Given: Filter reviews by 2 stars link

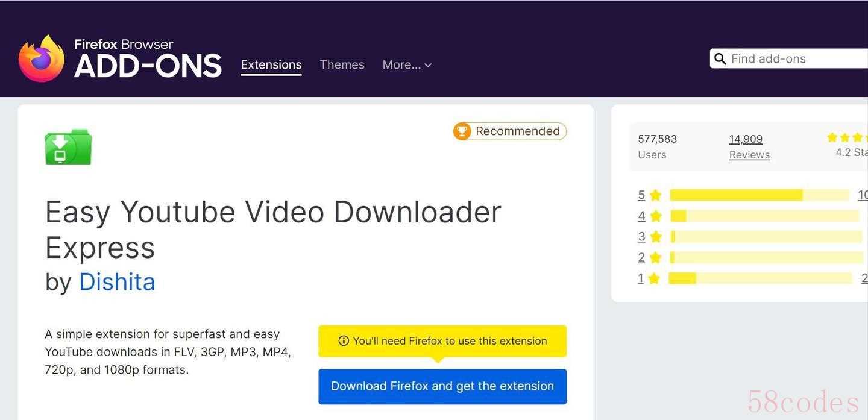Looking at the screenshot, I should click(x=641, y=258).
